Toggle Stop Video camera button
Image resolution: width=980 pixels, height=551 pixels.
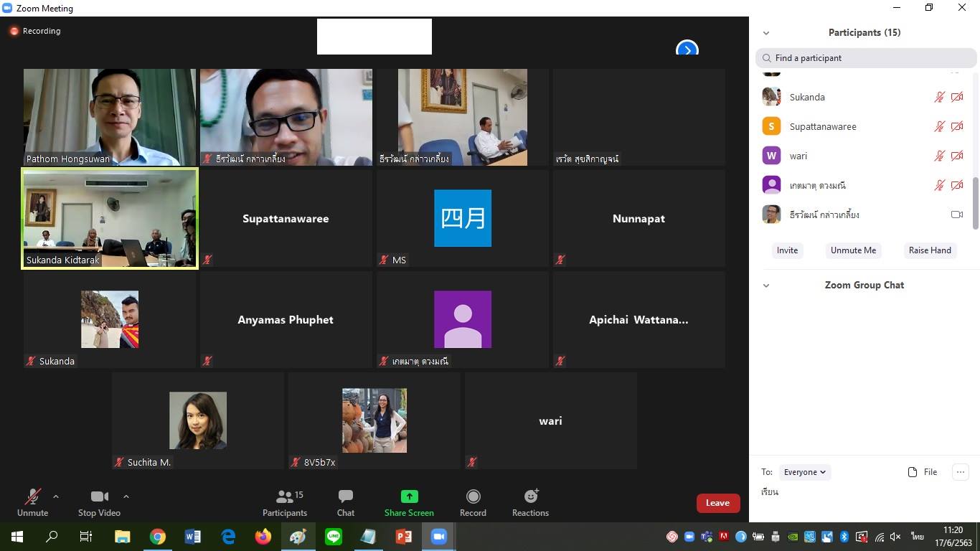coord(99,496)
